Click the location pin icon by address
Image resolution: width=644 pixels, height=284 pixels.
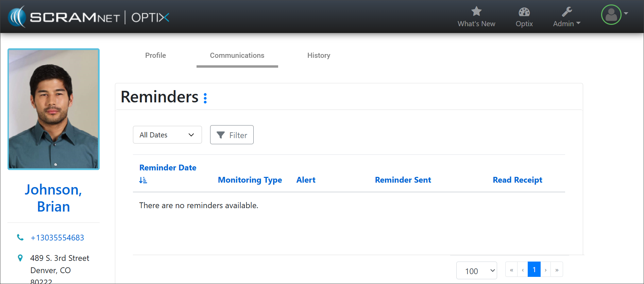click(20, 258)
